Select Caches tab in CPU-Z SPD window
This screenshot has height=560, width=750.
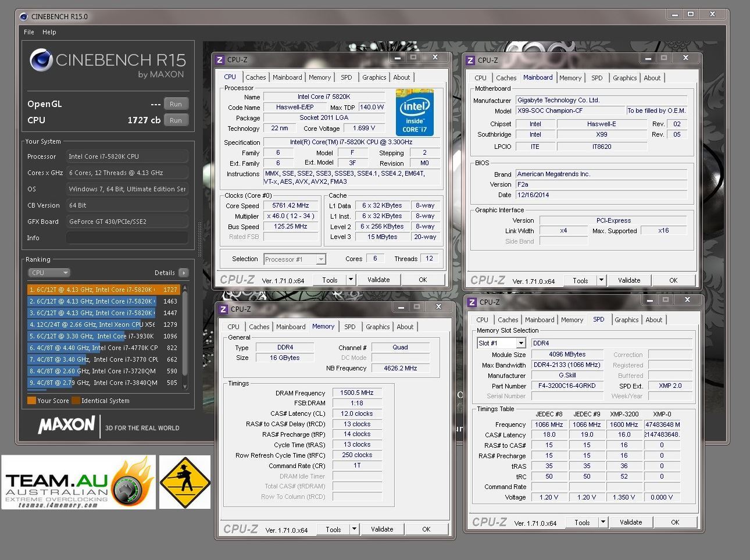pos(508,320)
